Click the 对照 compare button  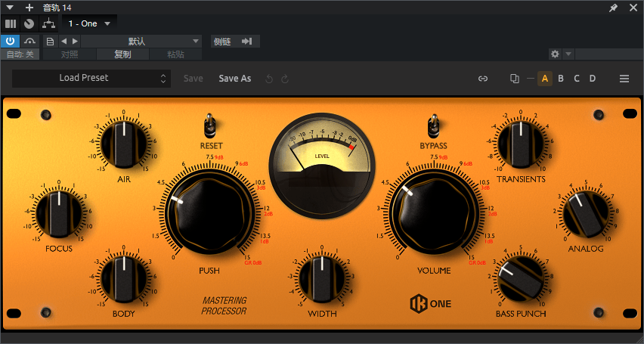(70, 54)
